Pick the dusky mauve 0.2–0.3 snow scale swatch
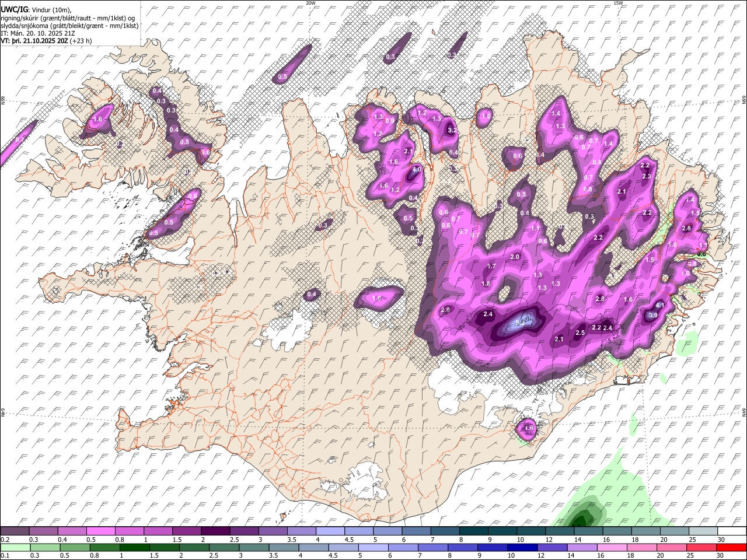This screenshot has height=560, width=747. click(x=15, y=531)
